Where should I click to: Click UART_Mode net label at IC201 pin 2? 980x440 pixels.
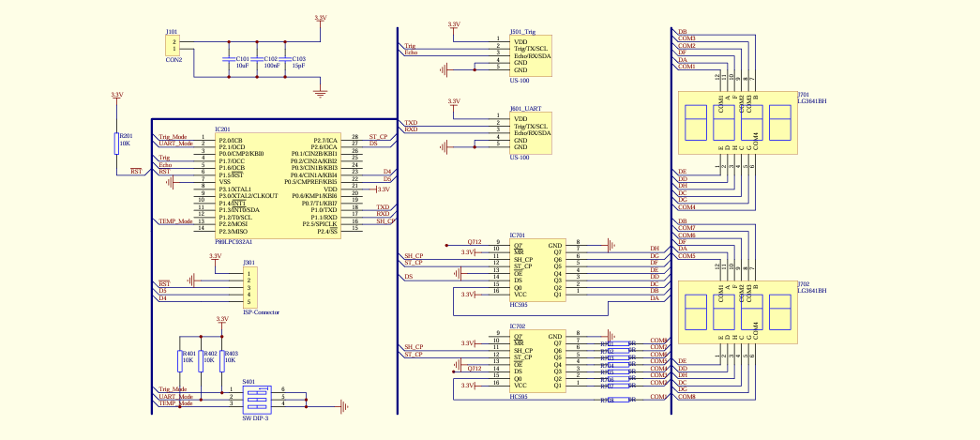175,144
